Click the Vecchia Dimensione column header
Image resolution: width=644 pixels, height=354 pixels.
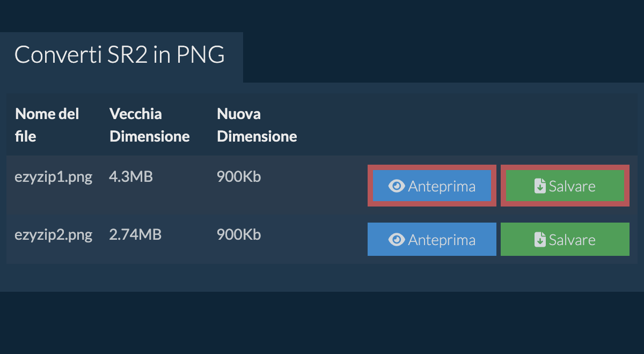point(149,125)
